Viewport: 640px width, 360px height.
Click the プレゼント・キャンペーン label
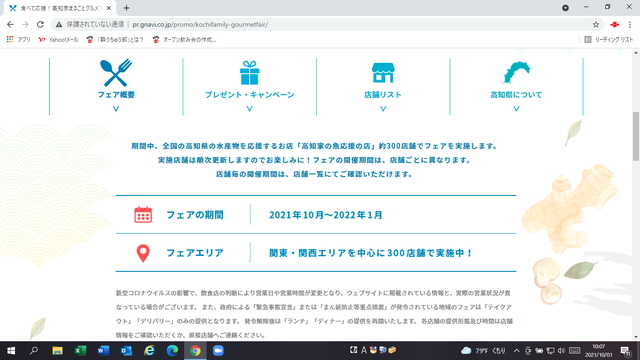249,95
